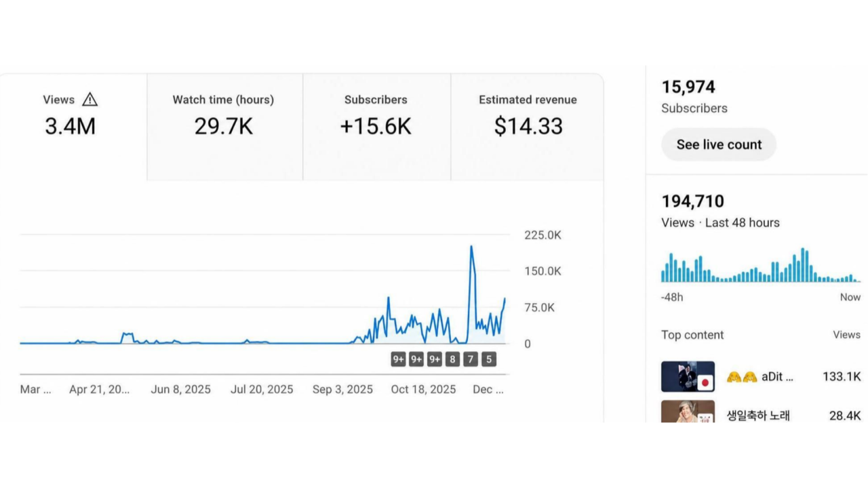
Task: Open the Subscribers metric tab
Action: (376, 127)
